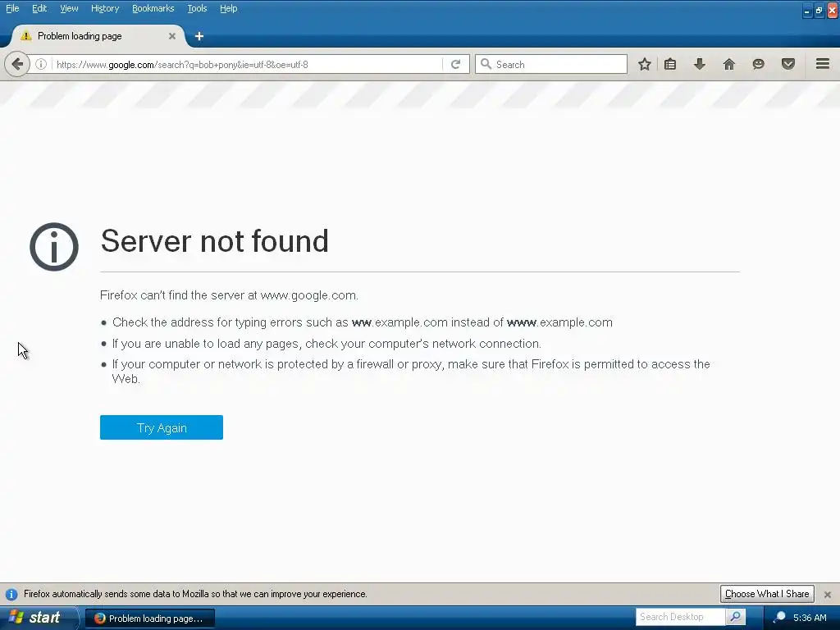The image size is (840, 630).
Task: Go to the home page icon
Action: pos(729,64)
